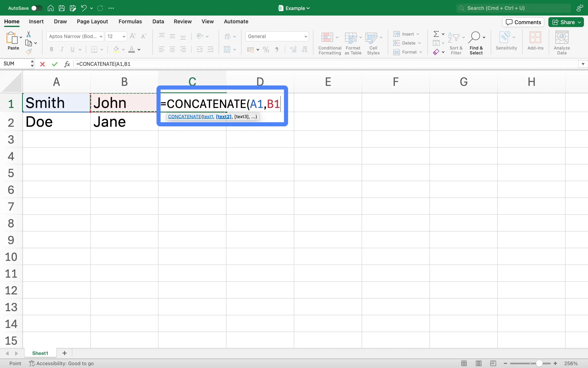Open the Page Layout tab
This screenshot has width=588, height=368.
(x=92, y=21)
